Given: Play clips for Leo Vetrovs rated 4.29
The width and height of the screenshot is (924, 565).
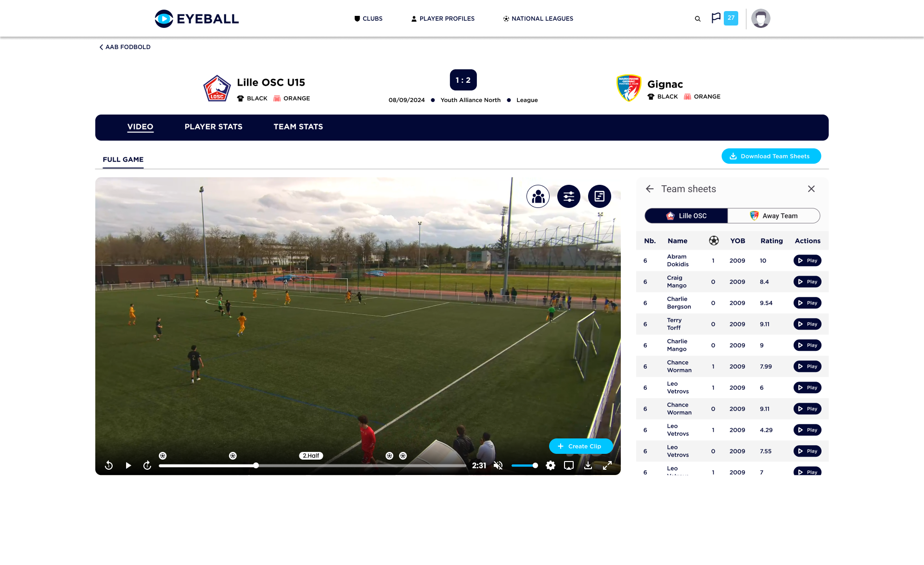Looking at the screenshot, I should coord(807,430).
